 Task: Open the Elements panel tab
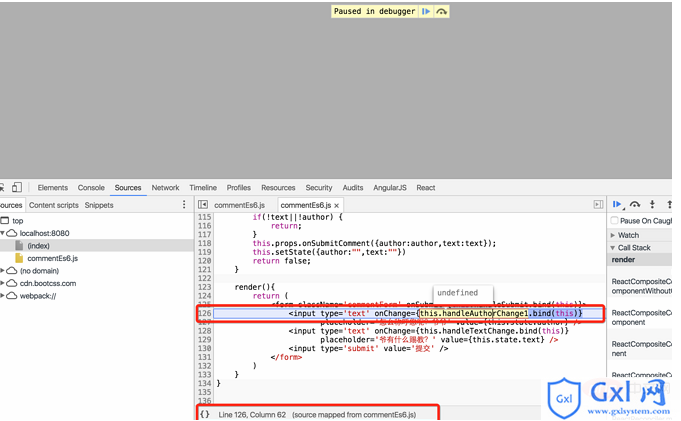point(53,188)
